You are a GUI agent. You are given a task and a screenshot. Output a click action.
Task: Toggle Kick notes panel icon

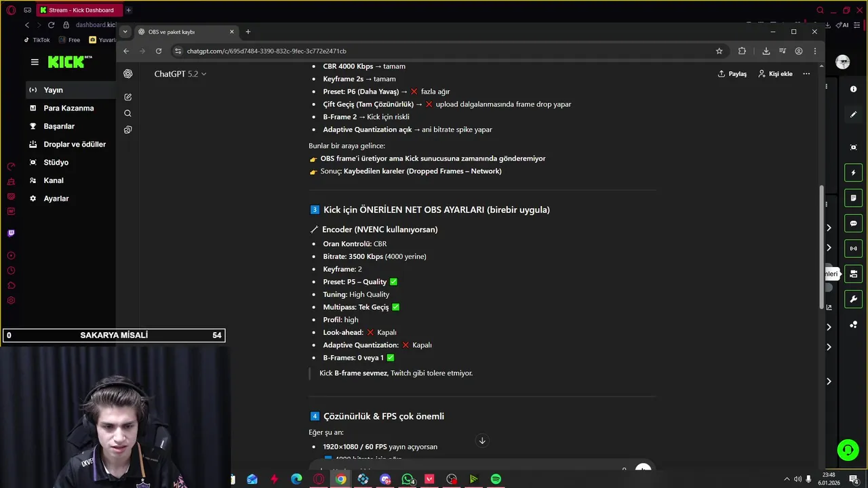[854, 198]
